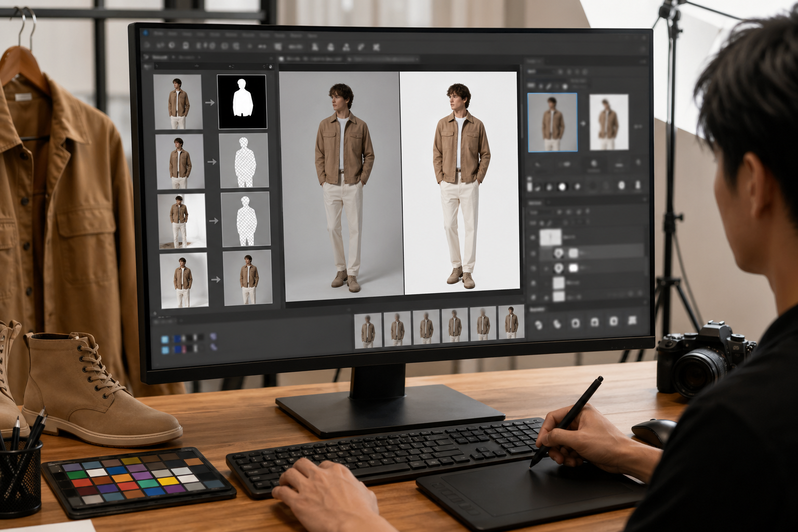Select the blue app logo in the menu bar
This screenshot has width=798, height=532.
(x=146, y=32)
